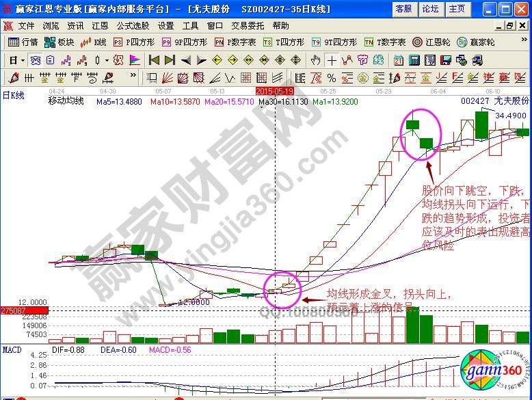Expand the candlestick chart type dropdown
The height and width of the screenshot is (400, 532).
coord(105,60)
